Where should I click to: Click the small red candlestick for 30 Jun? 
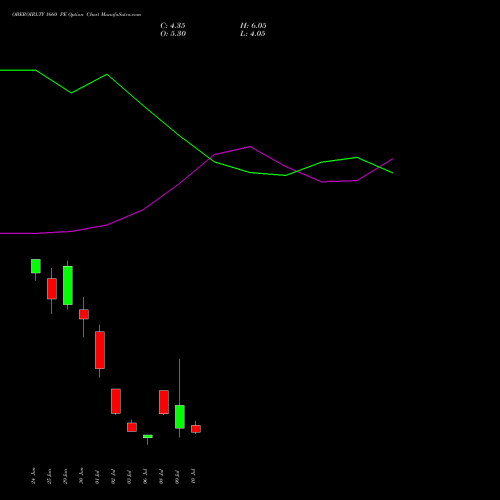coord(84,314)
